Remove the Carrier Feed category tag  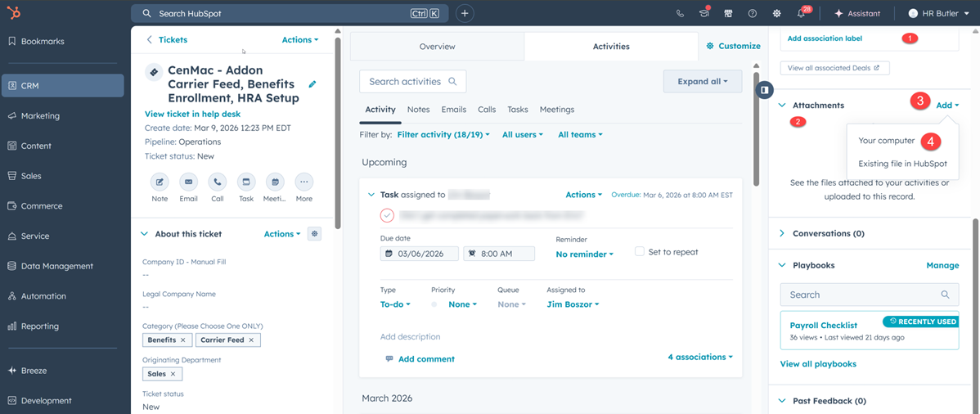[251, 340]
